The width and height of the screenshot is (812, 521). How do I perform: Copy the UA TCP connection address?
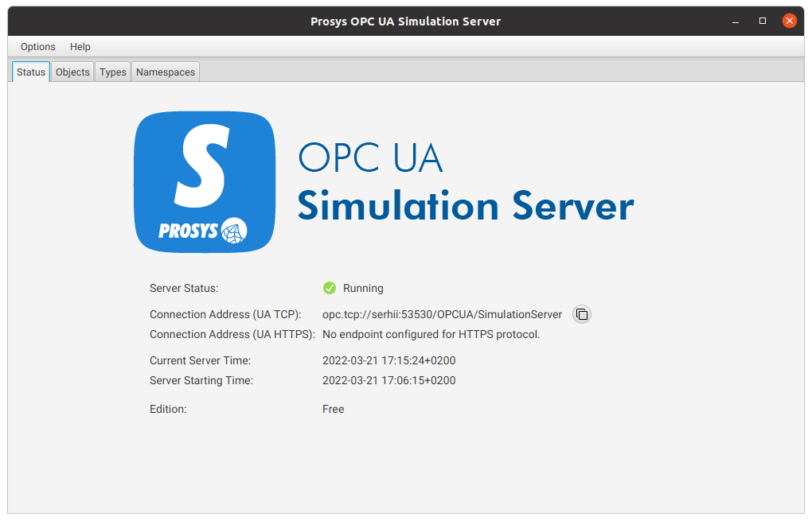pos(582,314)
